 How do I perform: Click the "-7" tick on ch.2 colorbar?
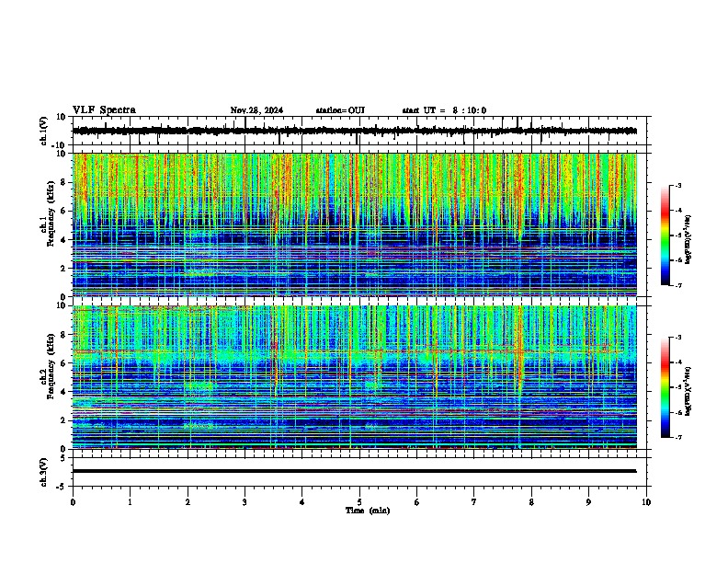tap(678, 438)
